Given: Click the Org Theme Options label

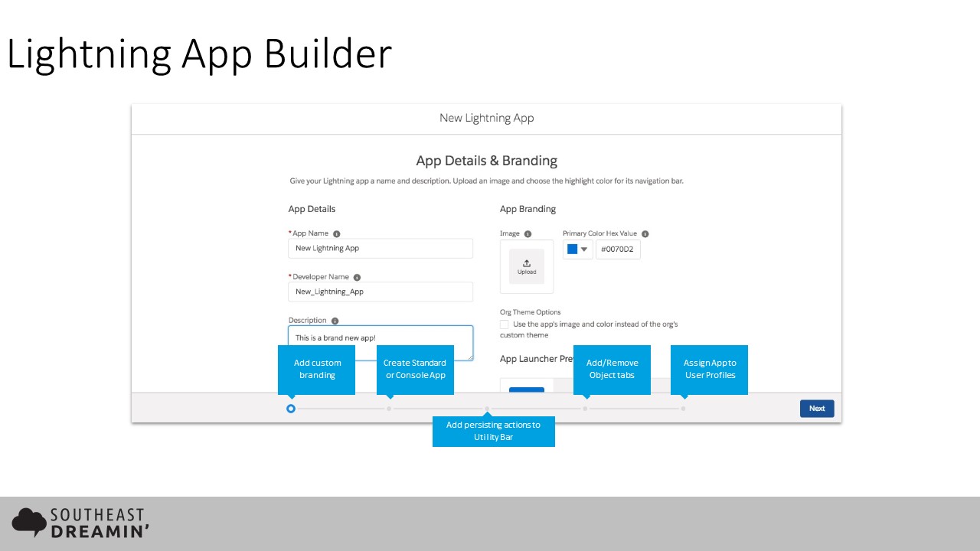Looking at the screenshot, I should [531, 312].
